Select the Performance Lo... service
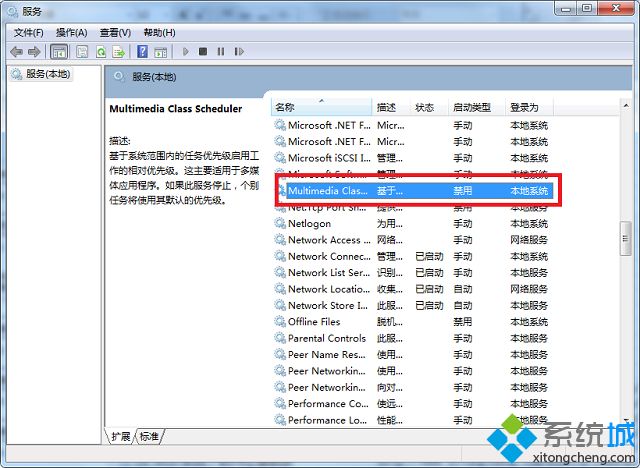 click(327, 420)
